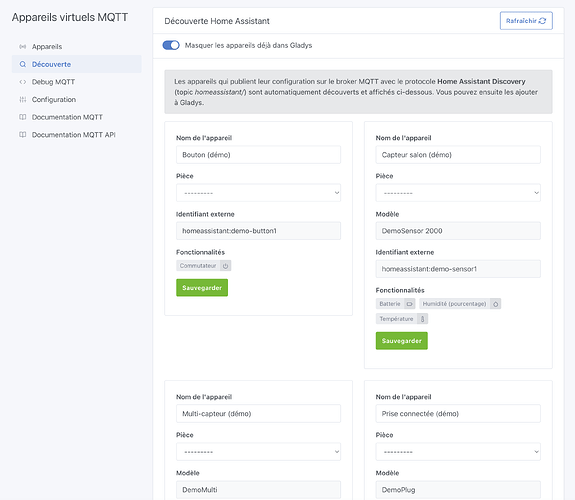Open the Configuration section
Viewport: 575px width, 500px height.
(x=77, y=99)
